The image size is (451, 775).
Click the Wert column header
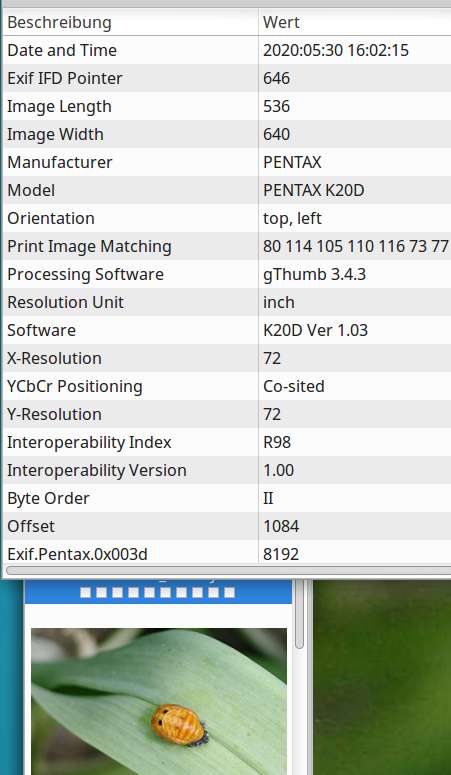point(355,22)
